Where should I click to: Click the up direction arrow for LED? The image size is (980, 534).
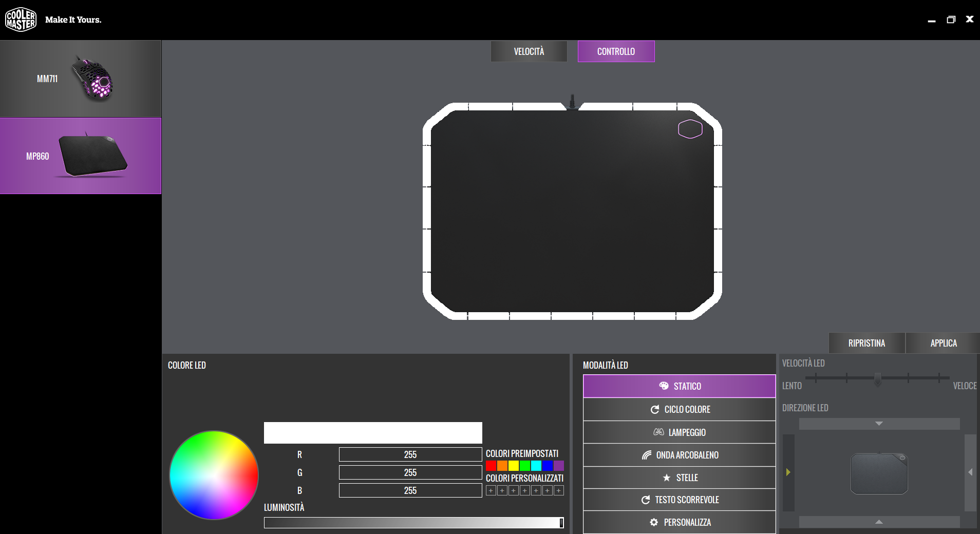(879, 522)
